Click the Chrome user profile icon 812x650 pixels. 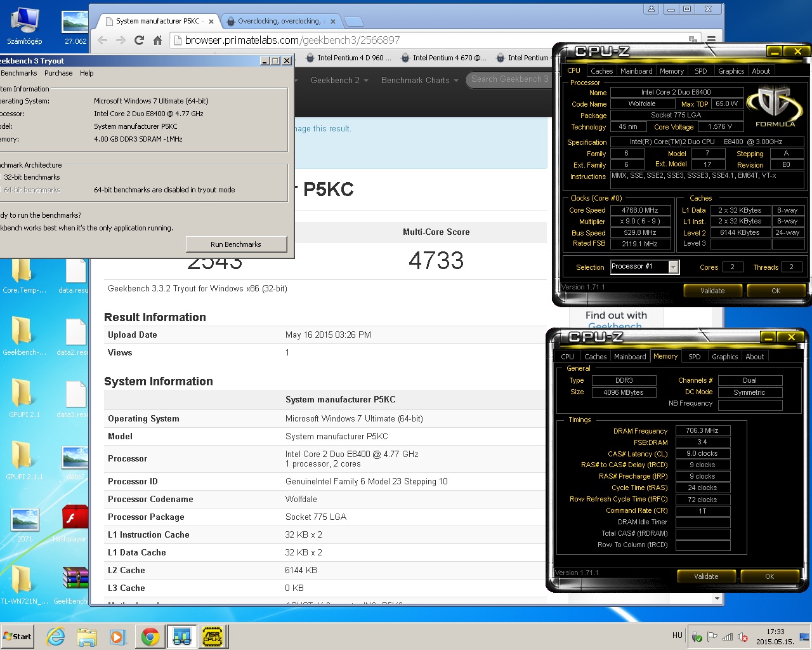pos(651,9)
